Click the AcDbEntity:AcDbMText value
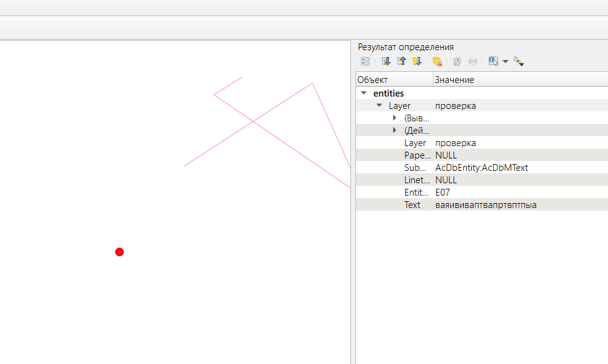Screen dimensions: 608x364 [482, 168]
